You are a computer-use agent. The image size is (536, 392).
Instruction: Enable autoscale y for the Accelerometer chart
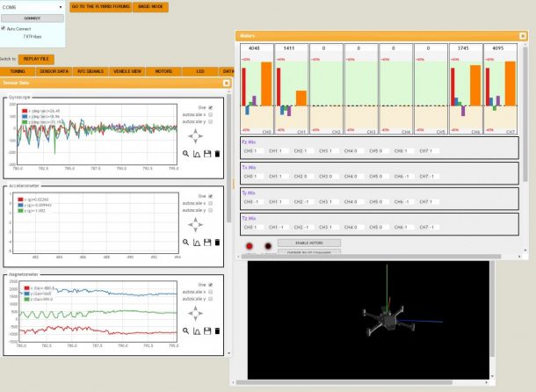point(211,210)
